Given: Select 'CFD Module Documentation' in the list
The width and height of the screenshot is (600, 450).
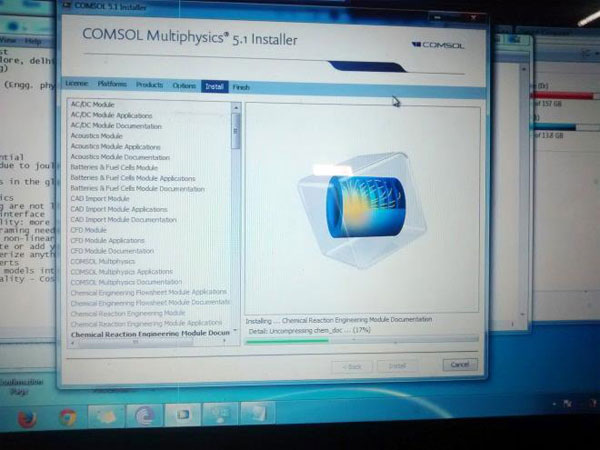Looking at the screenshot, I should tap(112, 251).
